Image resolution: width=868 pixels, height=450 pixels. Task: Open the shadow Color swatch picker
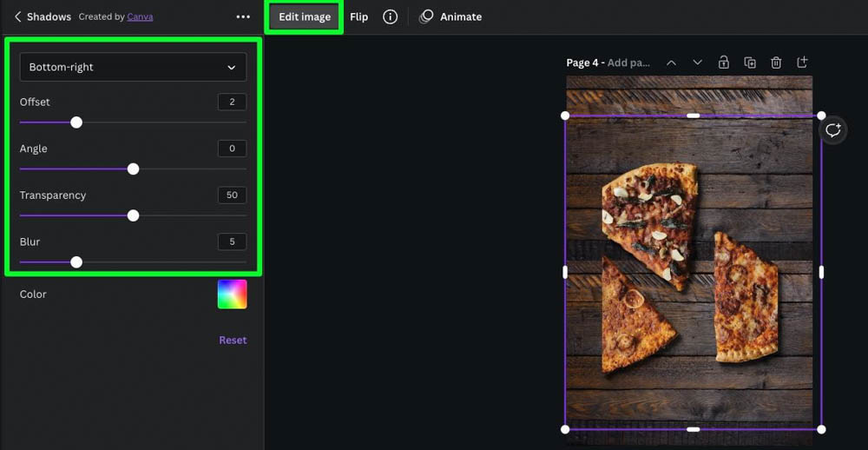click(232, 294)
